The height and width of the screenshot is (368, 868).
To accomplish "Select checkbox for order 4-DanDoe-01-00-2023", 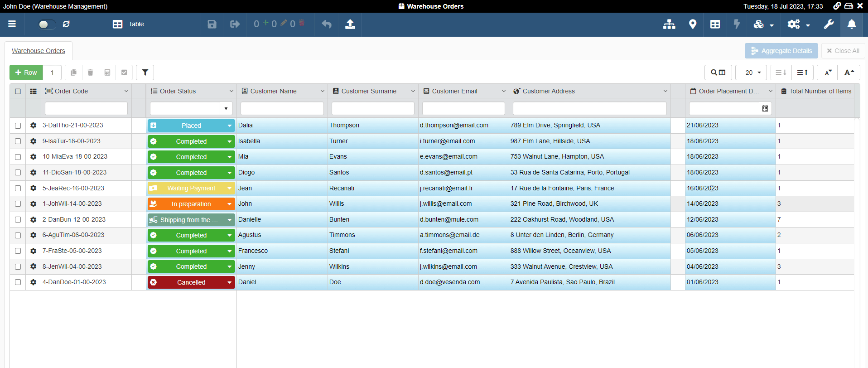I will coord(18,282).
